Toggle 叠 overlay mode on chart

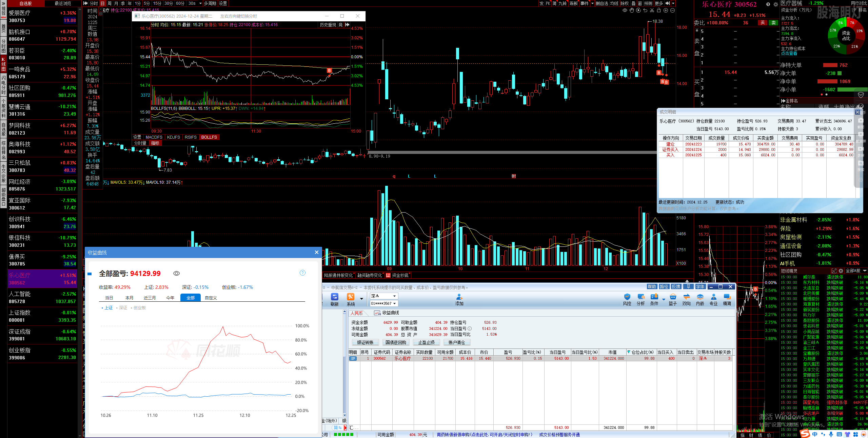(633, 3)
